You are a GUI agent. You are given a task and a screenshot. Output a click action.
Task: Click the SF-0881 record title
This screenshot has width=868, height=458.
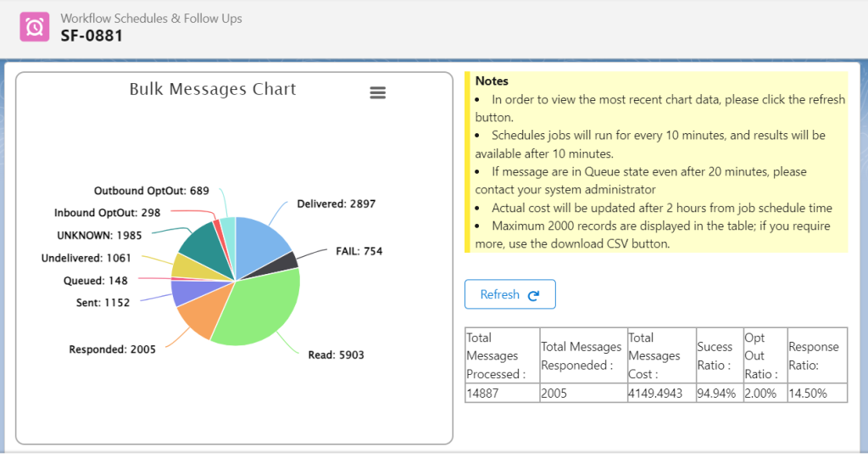click(92, 36)
